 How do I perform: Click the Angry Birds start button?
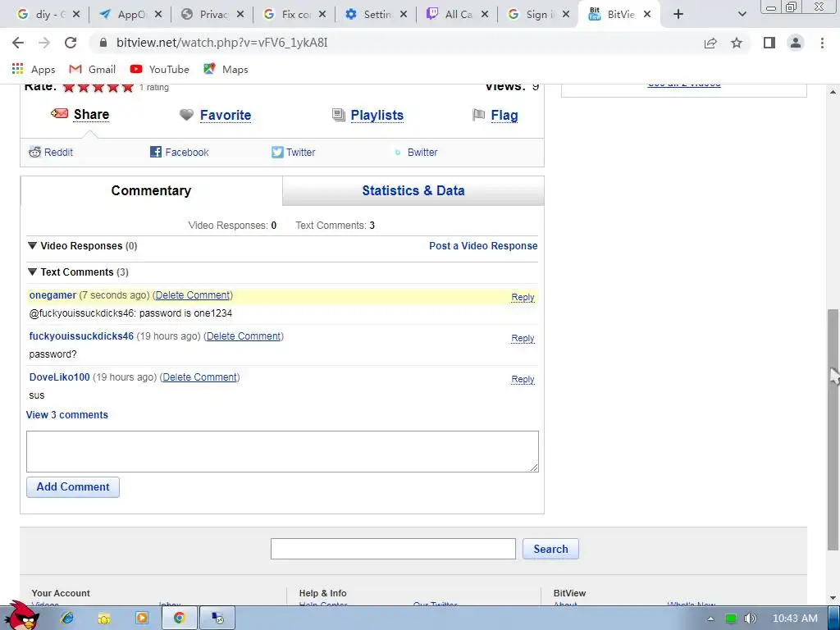(21, 616)
